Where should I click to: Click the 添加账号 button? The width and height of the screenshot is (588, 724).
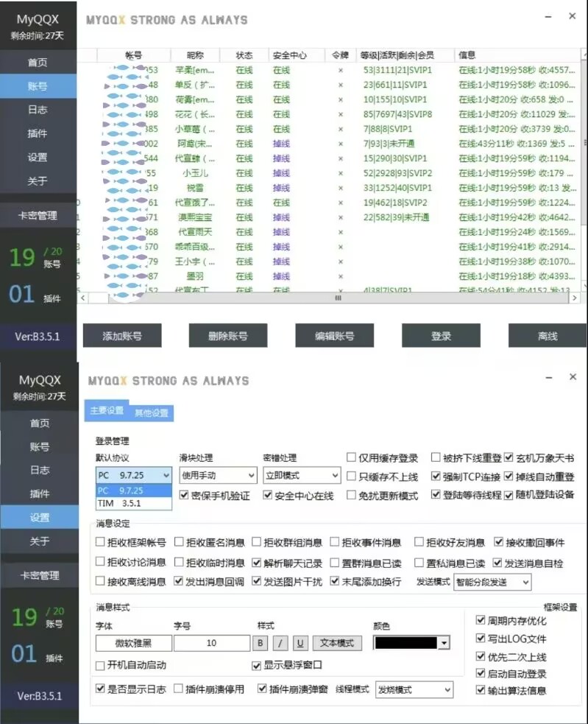pyautogui.click(x=121, y=336)
